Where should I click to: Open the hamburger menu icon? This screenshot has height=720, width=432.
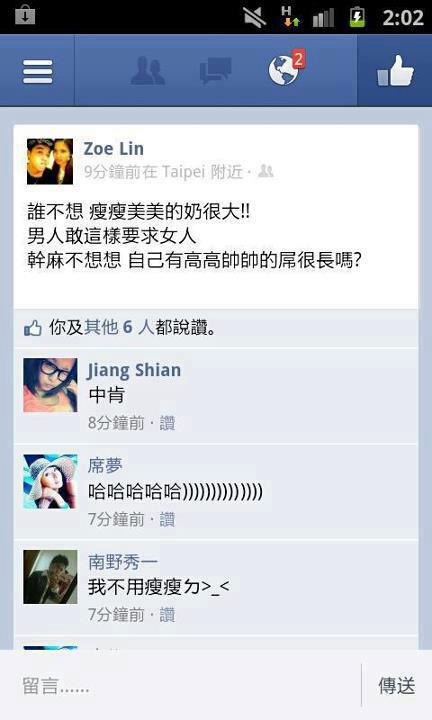37,72
